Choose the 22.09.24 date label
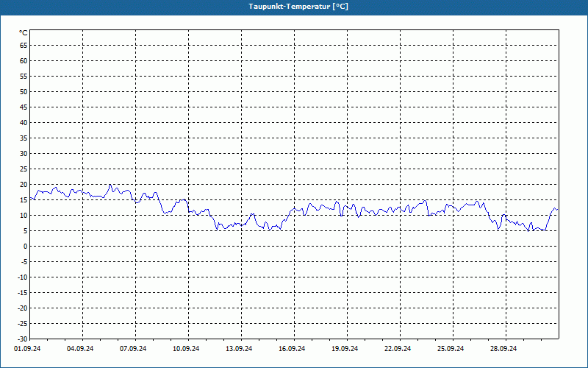Viewport: 588px width, 368px height. (x=398, y=349)
